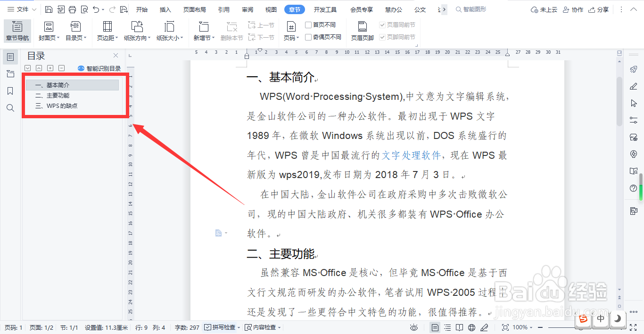Screen dimensions: 644x334
Task: Expand all headings with the plus button
Action: pyautogui.click(x=50, y=68)
